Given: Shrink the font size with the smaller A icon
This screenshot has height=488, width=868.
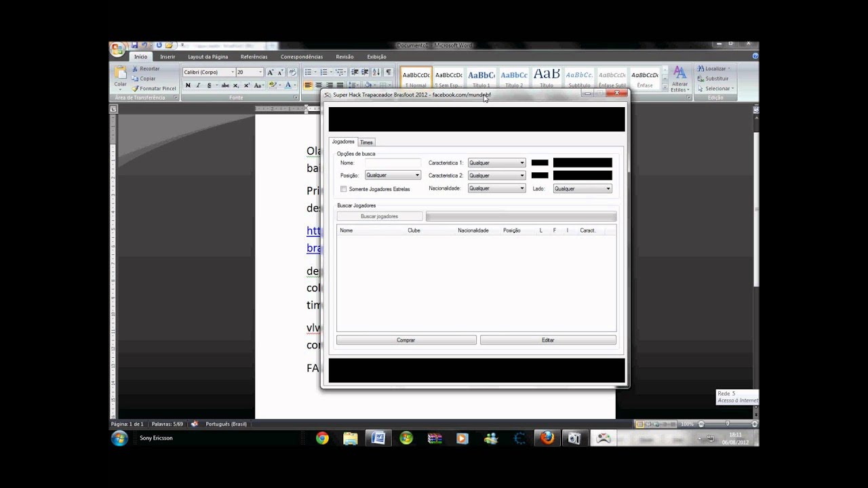Looking at the screenshot, I should [x=280, y=73].
